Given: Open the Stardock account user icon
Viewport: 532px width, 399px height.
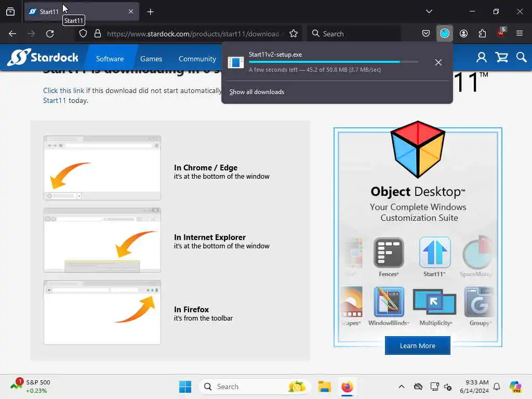Looking at the screenshot, I should [481, 57].
